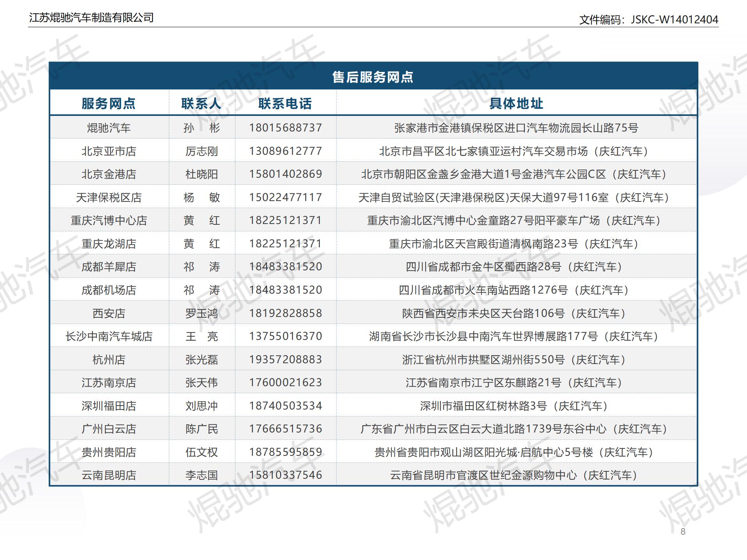Click the 天津自贸试验区 address cell
Viewport: 747px width, 560px height.
(516, 197)
